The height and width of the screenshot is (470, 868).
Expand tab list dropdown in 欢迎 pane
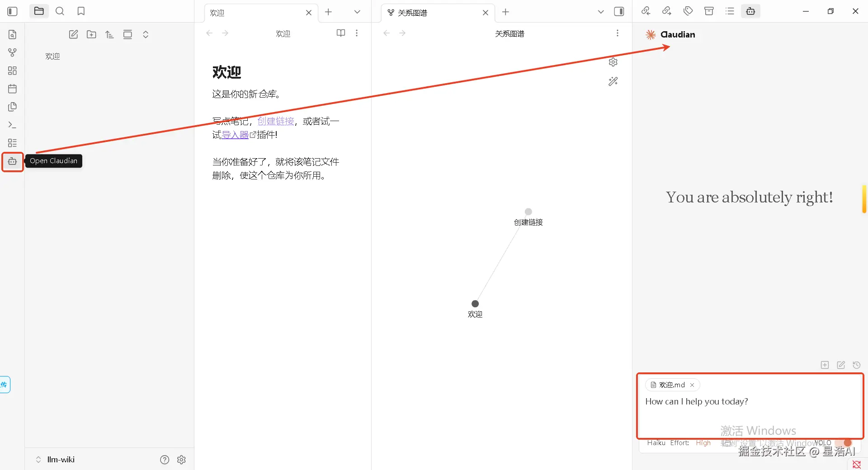click(357, 12)
